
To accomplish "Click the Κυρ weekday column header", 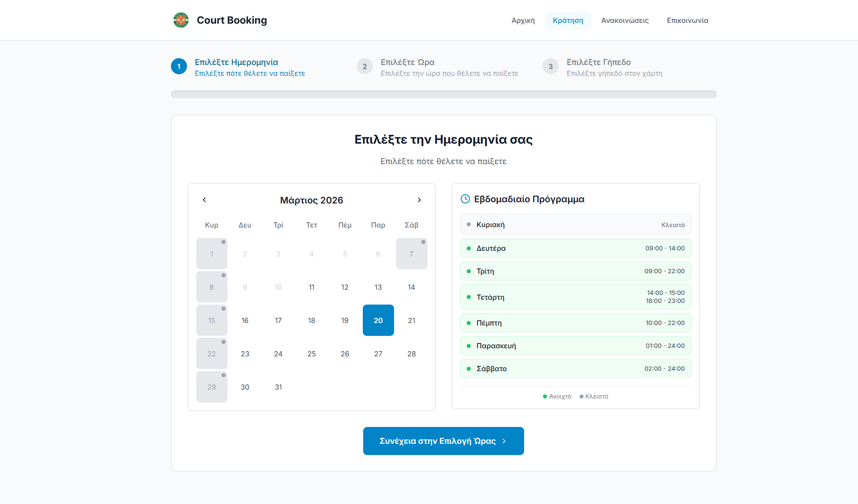I will tap(211, 225).
